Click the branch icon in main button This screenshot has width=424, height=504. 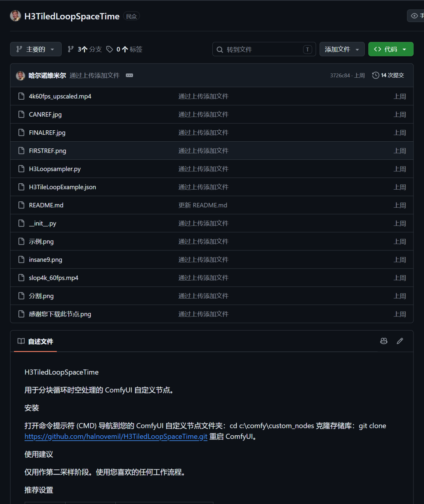click(19, 49)
